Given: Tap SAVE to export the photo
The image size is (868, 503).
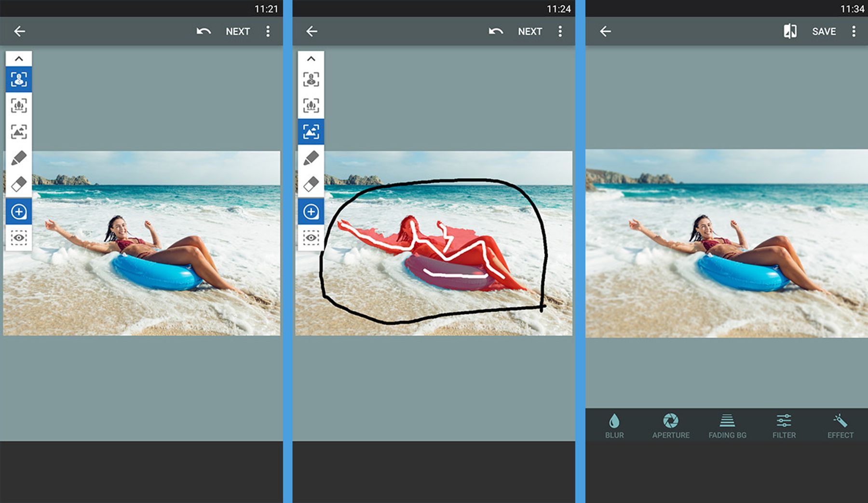Looking at the screenshot, I should [824, 31].
